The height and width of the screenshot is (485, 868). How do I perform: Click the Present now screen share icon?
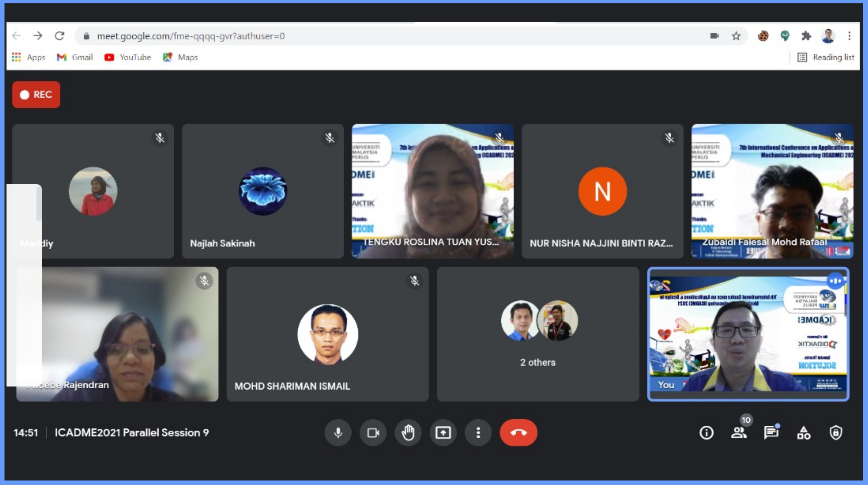click(443, 433)
